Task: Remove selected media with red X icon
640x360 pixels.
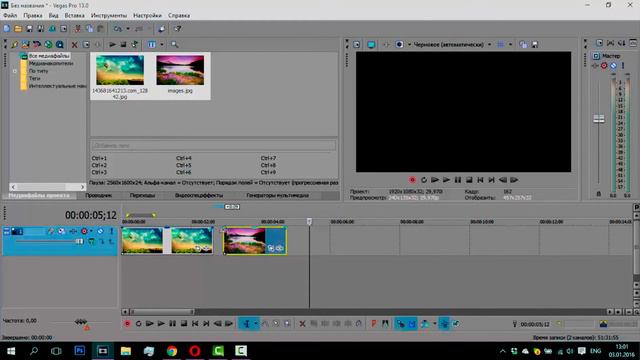Action: (x=74, y=44)
